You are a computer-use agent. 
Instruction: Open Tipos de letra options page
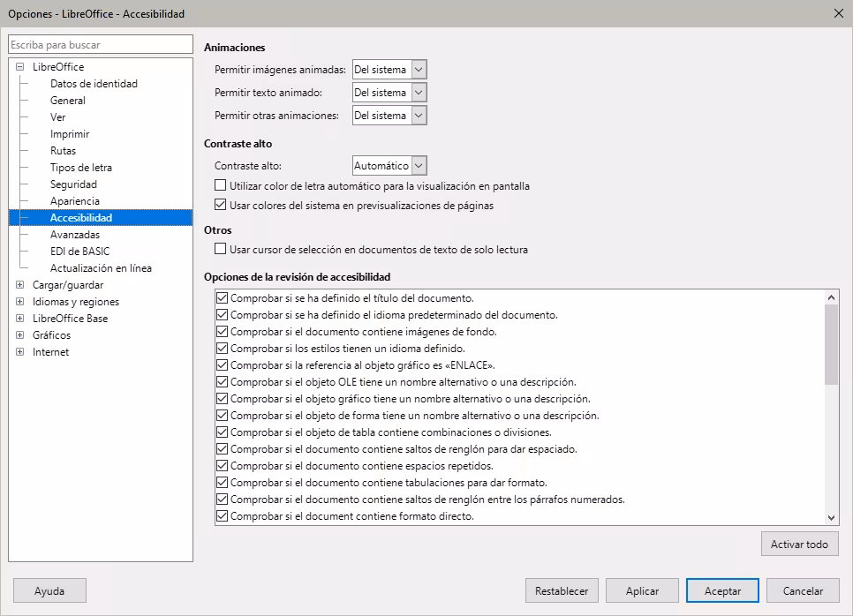[x=81, y=168]
